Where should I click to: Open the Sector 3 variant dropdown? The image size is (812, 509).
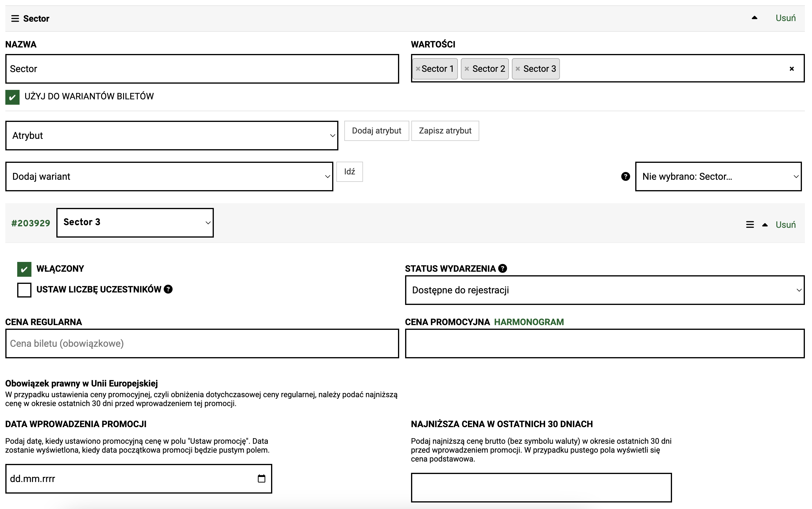[x=135, y=222]
